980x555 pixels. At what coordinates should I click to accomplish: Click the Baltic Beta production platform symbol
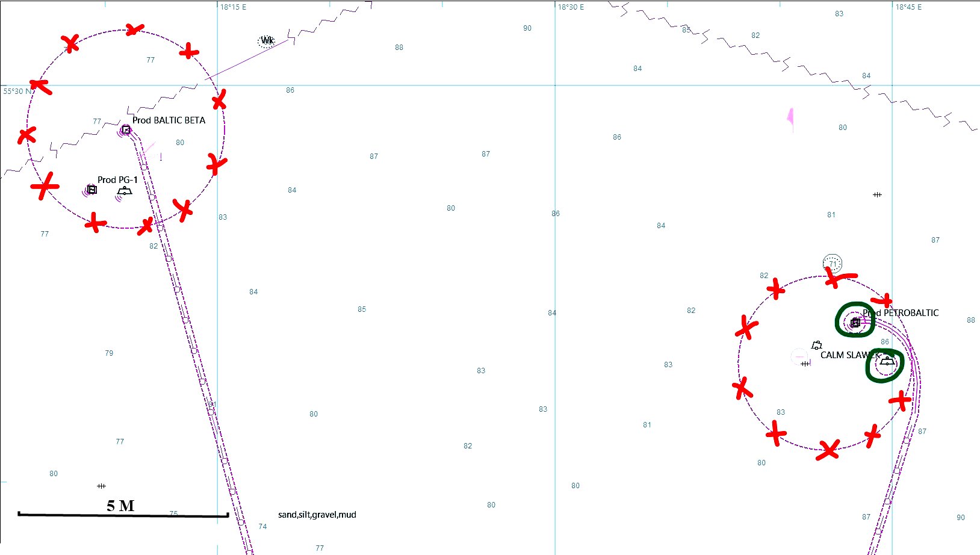[x=126, y=129]
